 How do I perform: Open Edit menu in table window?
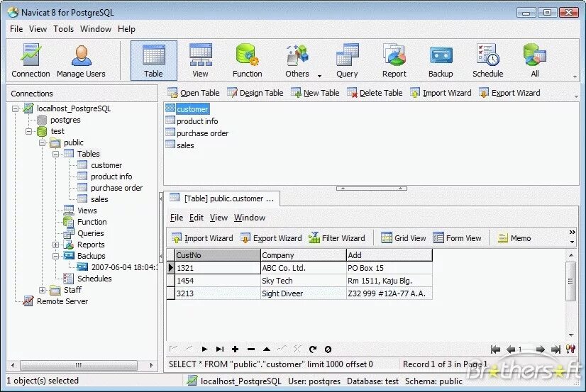[x=197, y=218]
